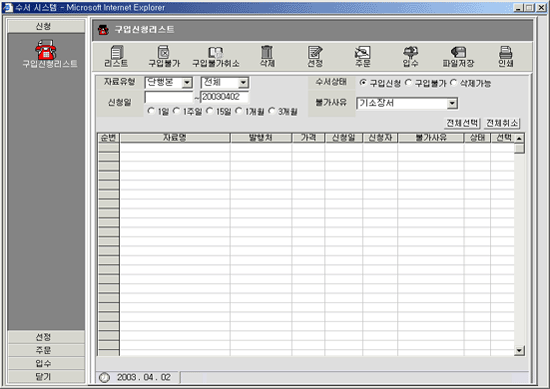The height and width of the screenshot is (389, 550).
Task: Click the 신청일 start date input field
Action: coord(169,97)
